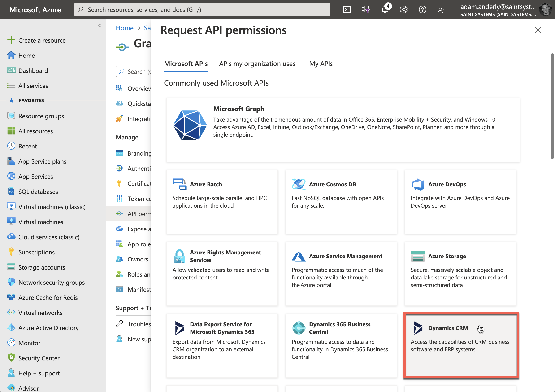Select the Dynamics CRM API card
The height and width of the screenshot is (392, 555).
[x=461, y=345]
